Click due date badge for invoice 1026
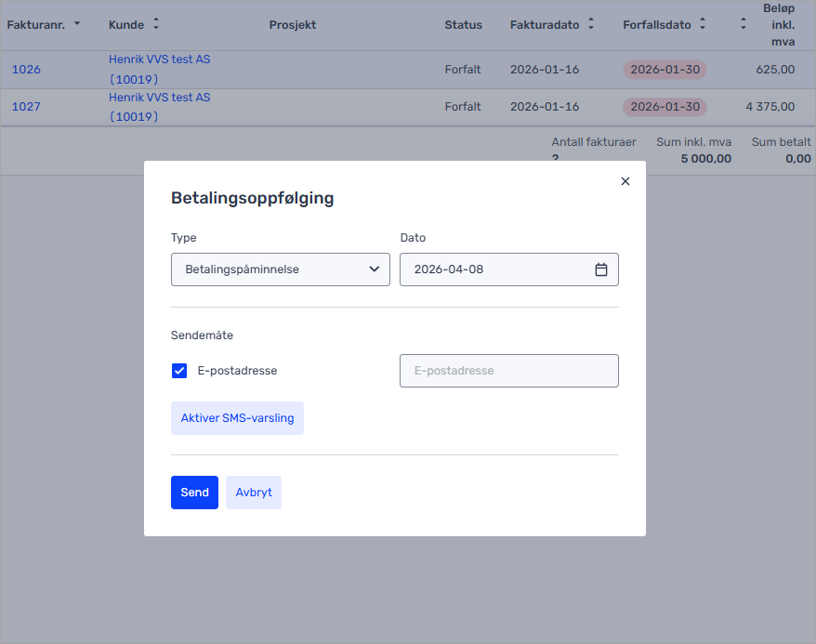This screenshot has height=644, width=816. (665, 70)
